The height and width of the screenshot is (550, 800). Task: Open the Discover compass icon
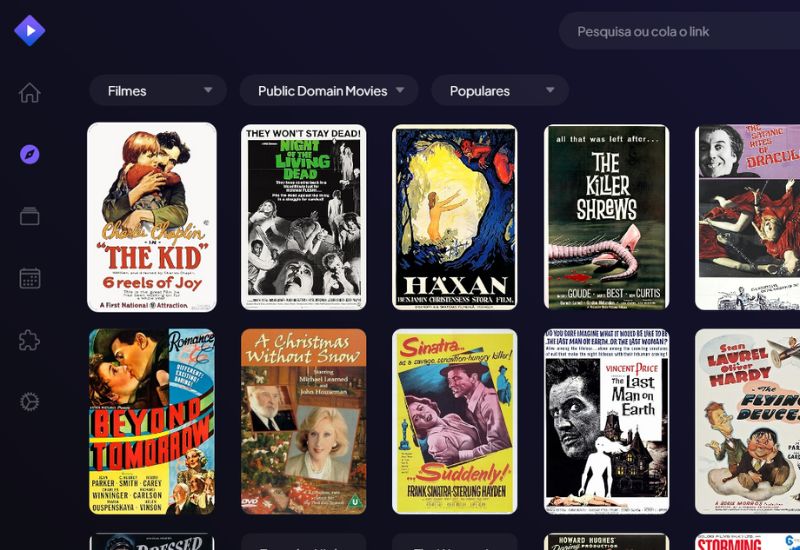coord(30,154)
